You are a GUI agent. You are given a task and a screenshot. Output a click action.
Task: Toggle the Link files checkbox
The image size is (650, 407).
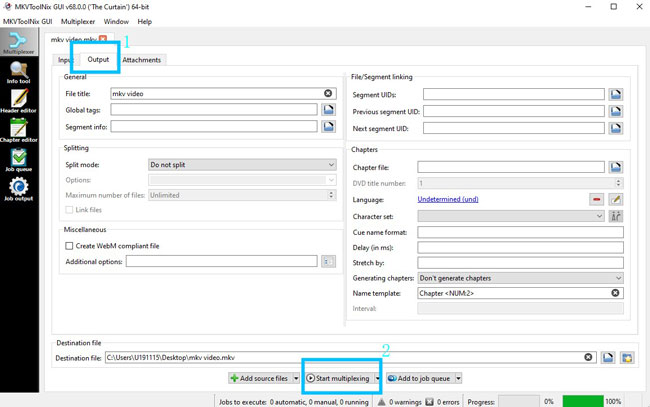tap(69, 210)
